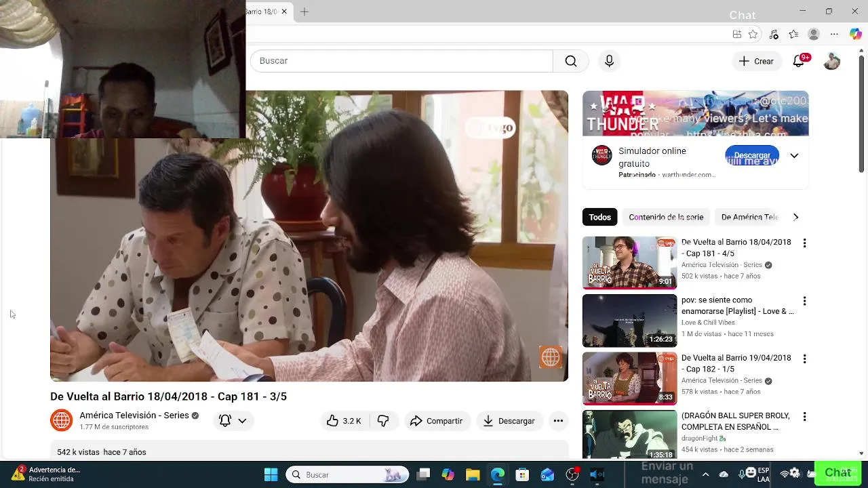Open thumbnail for Cap 181 - 4/5 video
Screen dimensions: 868x488
pyautogui.click(x=629, y=263)
